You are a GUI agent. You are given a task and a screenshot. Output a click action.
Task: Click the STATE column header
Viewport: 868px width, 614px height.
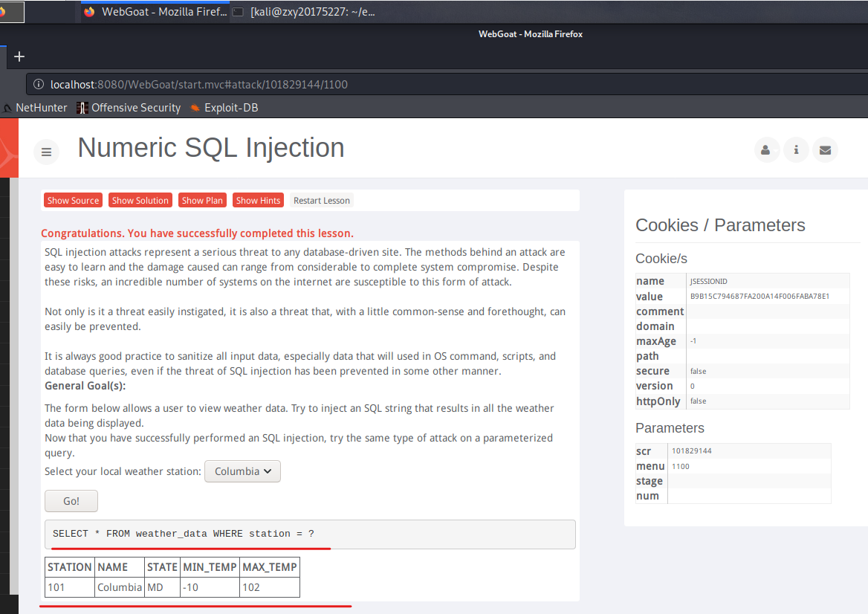(x=162, y=567)
